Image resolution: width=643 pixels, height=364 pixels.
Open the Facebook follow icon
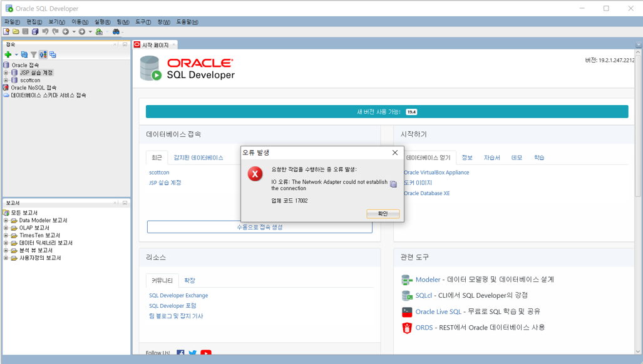click(x=180, y=353)
